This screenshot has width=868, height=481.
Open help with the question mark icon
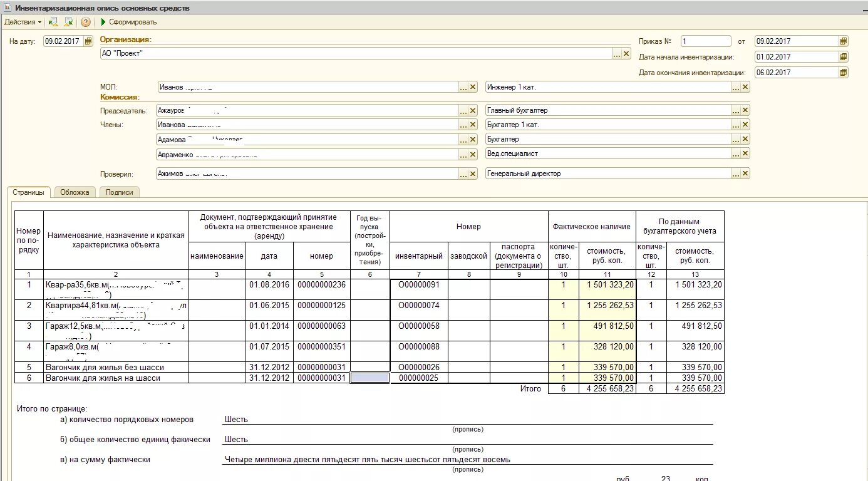click(86, 22)
